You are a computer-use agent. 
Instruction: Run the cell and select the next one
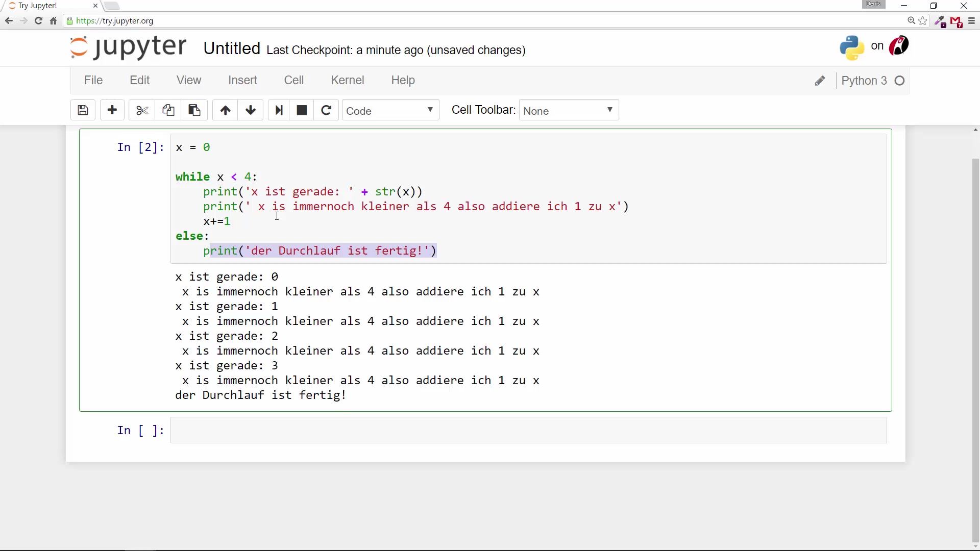coord(279,110)
